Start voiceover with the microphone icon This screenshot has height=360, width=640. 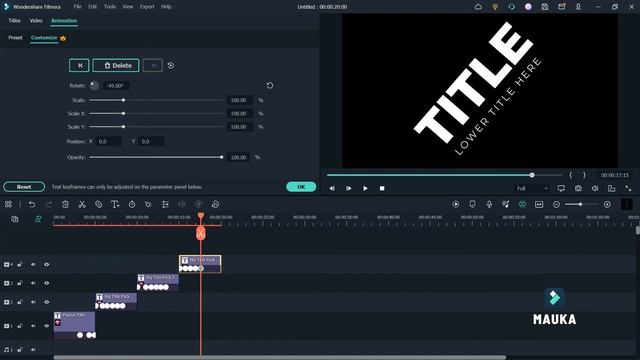[x=489, y=204]
